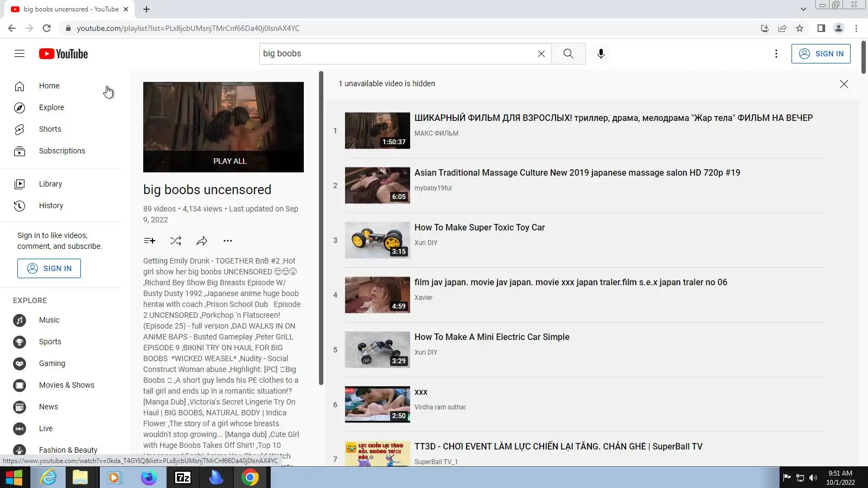Open the 3:29 mini electric car thumbnail
Image resolution: width=868 pixels, height=488 pixels.
(x=378, y=350)
